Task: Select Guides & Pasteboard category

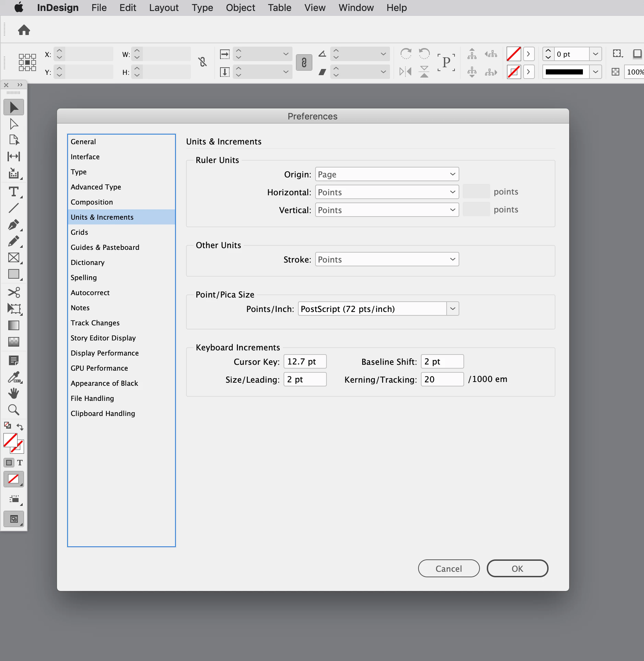Action: [x=122, y=247]
